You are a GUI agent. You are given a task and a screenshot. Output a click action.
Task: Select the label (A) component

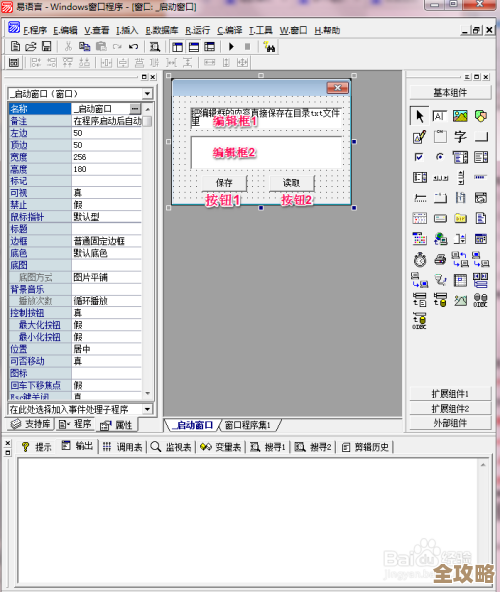(x=440, y=116)
